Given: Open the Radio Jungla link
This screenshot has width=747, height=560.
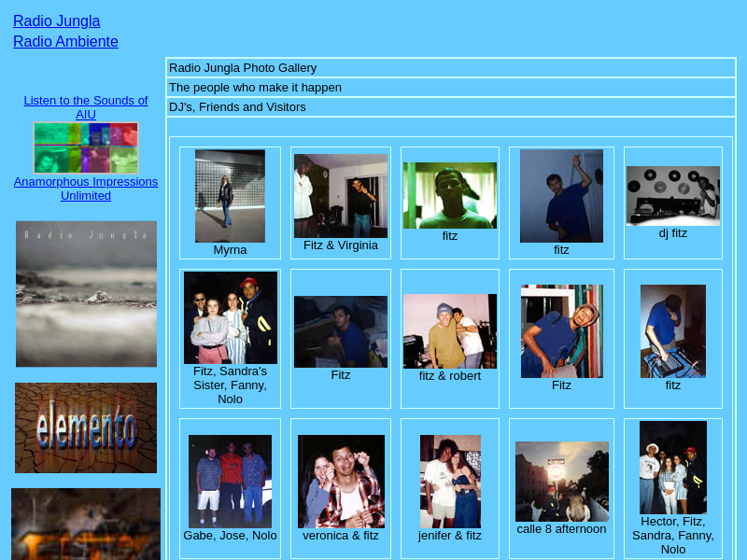Looking at the screenshot, I should pyautogui.click(x=56, y=21).
